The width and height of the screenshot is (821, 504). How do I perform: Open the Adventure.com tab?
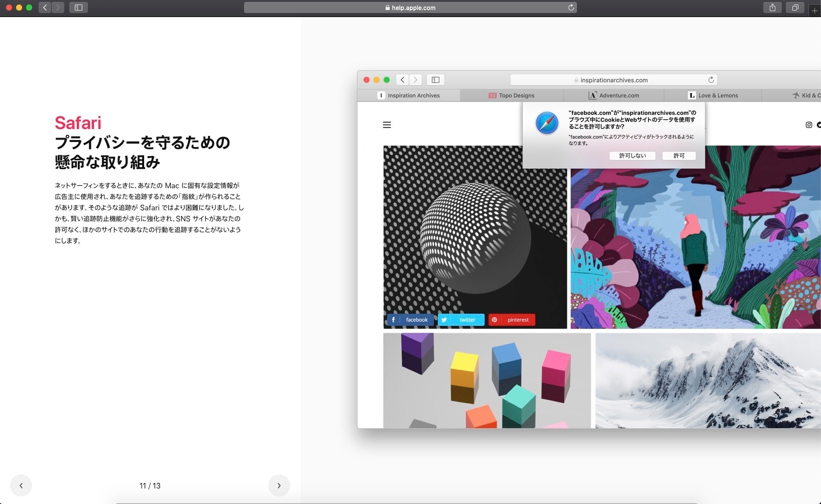click(614, 95)
